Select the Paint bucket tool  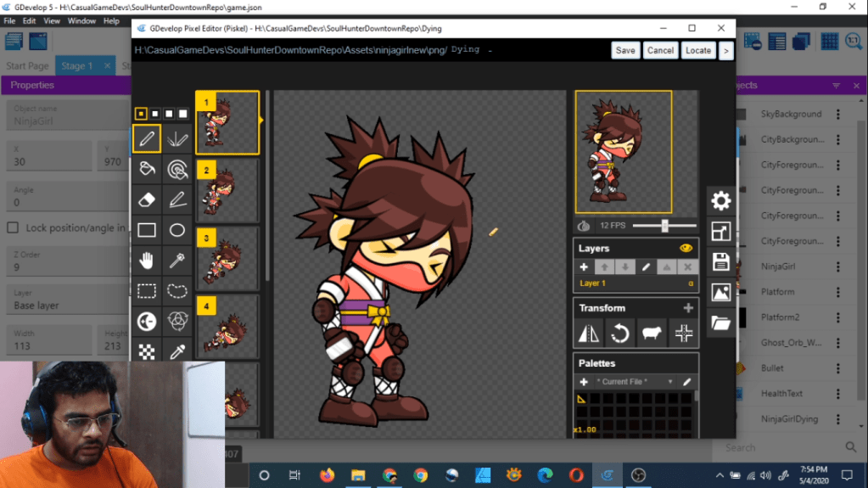pyautogui.click(x=147, y=168)
